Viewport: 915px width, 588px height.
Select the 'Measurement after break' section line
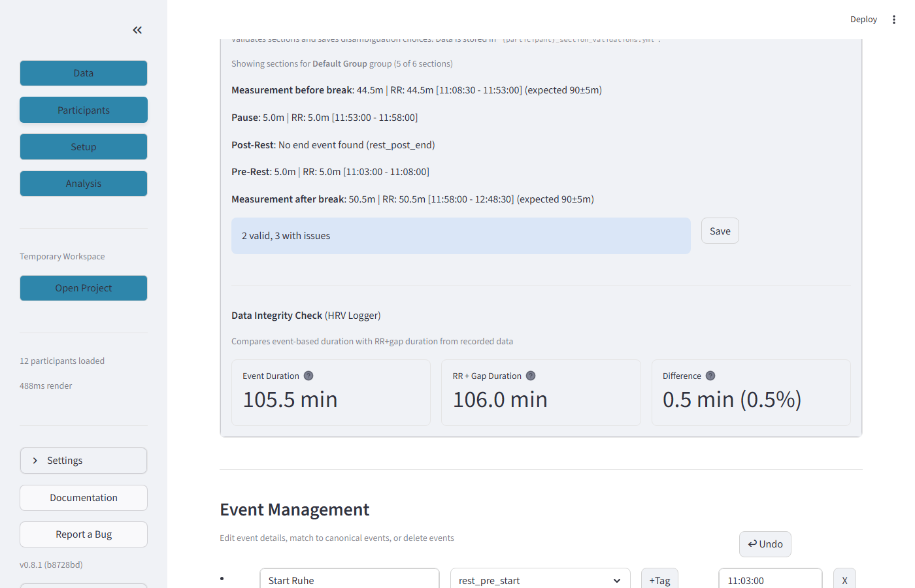[x=412, y=199]
